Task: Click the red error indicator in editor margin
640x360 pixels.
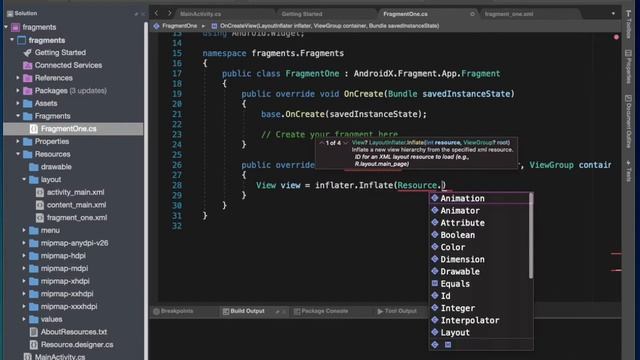Action: click(616, 37)
